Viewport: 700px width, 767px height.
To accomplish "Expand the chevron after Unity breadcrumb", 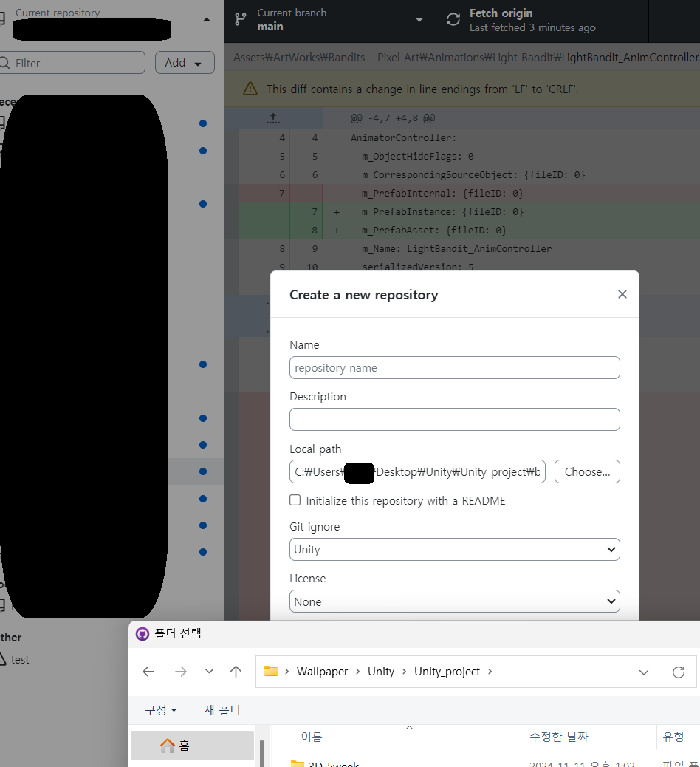I will [x=404, y=672].
